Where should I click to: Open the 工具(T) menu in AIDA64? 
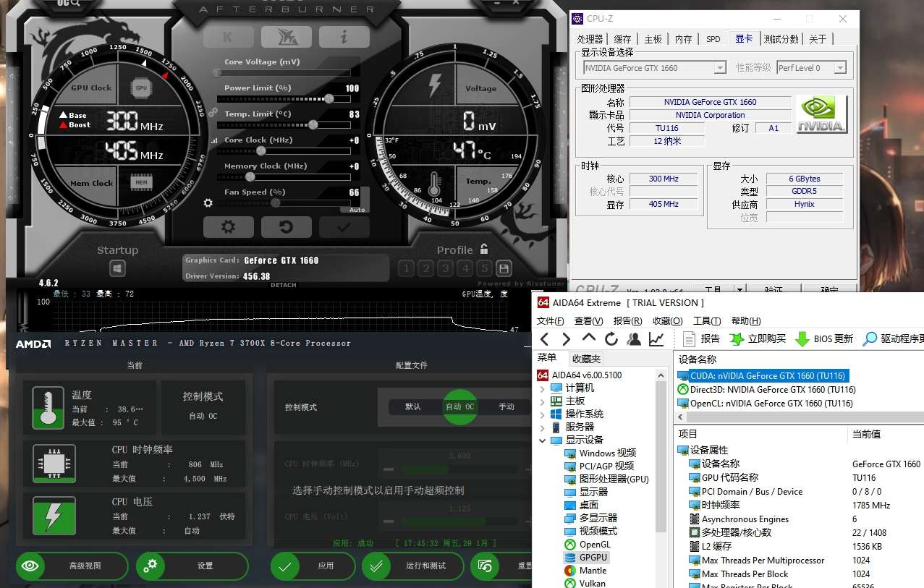(x=707, y=321)
